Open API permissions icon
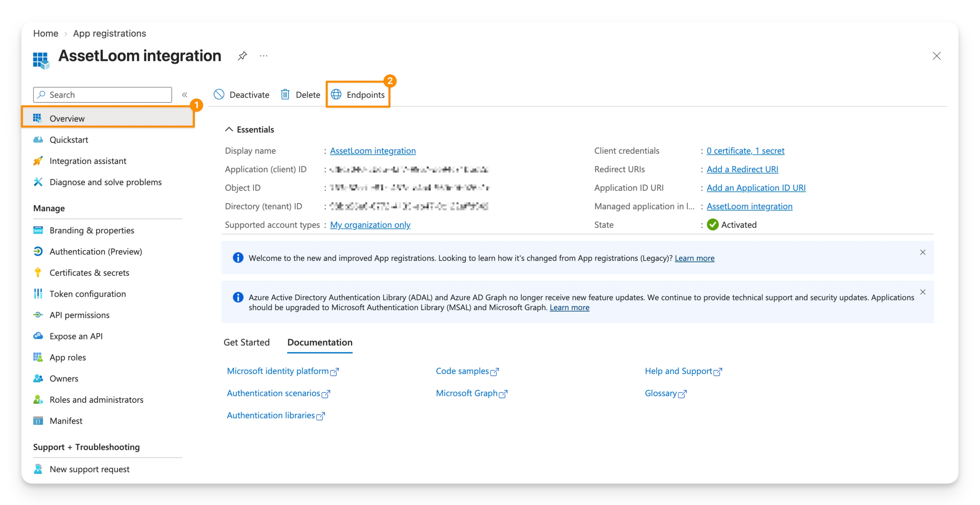980x505 pixels. click(x=38, y=315)
